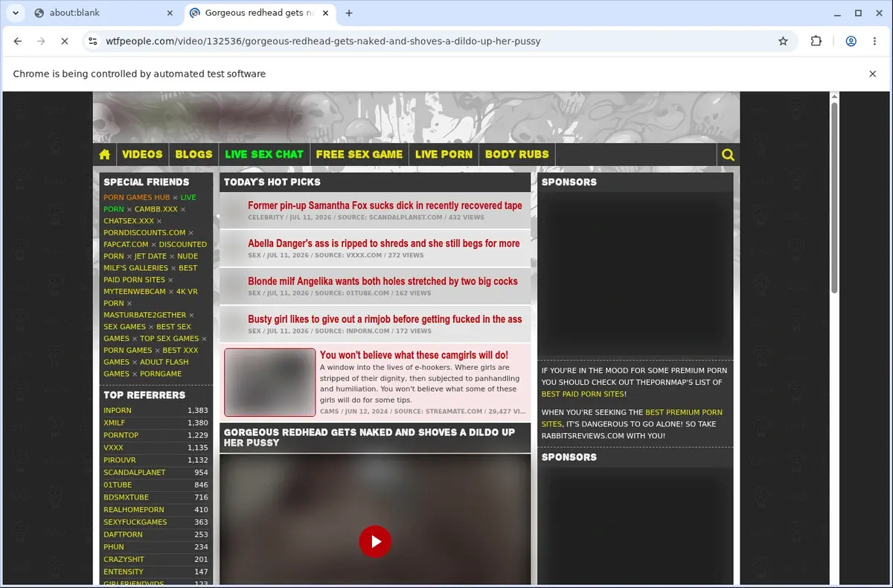Select 01TUBE in Top Referrers
Screen dimensions: 893x588
[x=118, y=485]
